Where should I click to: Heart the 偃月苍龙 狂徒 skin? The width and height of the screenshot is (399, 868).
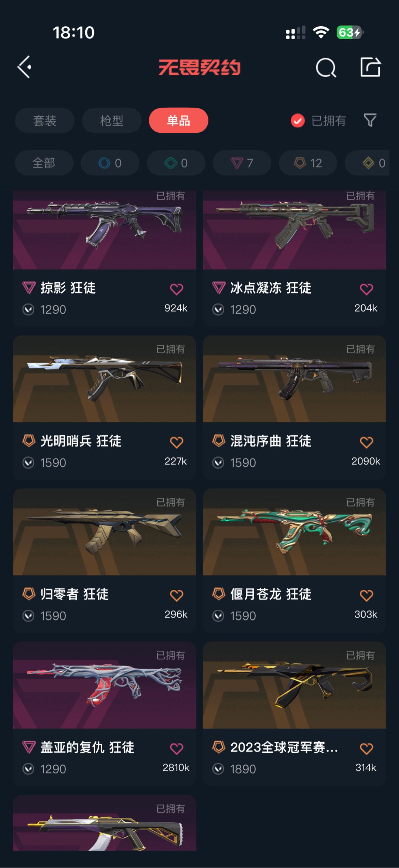366,595
